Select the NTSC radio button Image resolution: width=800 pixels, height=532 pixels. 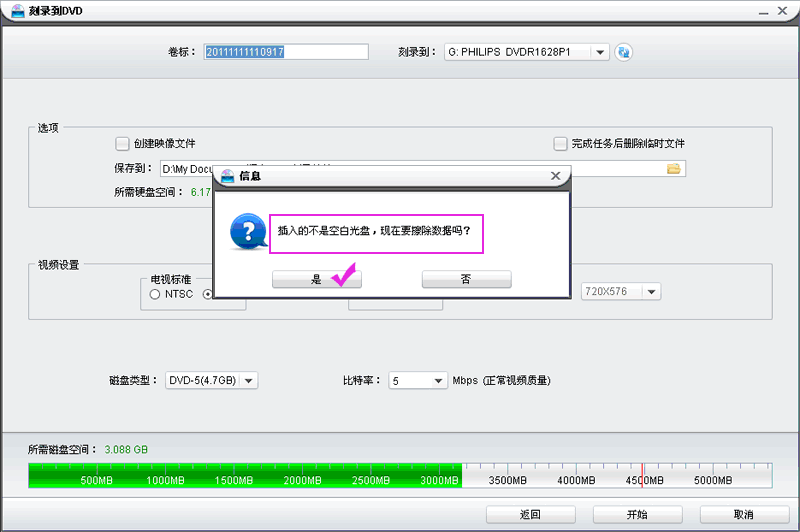pos(155,294)
